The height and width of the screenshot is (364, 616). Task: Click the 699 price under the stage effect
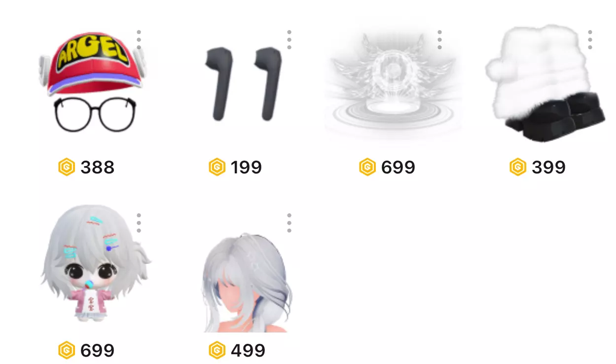pyautogui.click(x=399, y=167)
